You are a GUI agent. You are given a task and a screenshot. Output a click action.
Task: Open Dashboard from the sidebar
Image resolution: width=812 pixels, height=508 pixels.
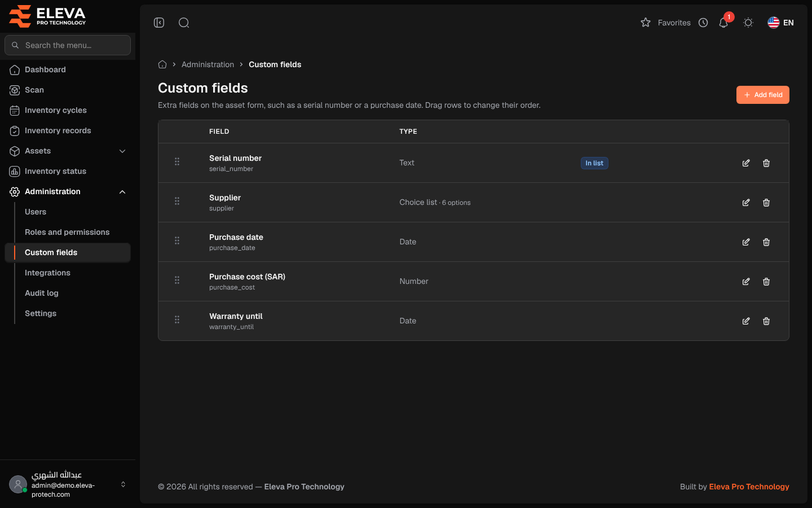68,69
